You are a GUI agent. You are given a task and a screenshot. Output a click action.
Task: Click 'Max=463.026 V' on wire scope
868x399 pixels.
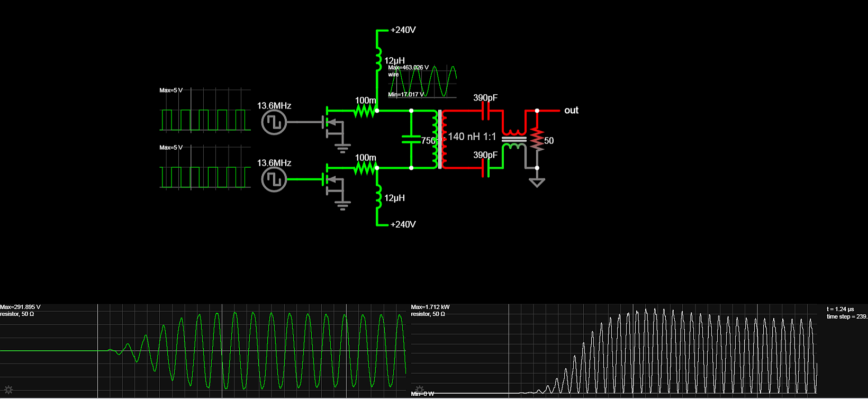point(408,67)
